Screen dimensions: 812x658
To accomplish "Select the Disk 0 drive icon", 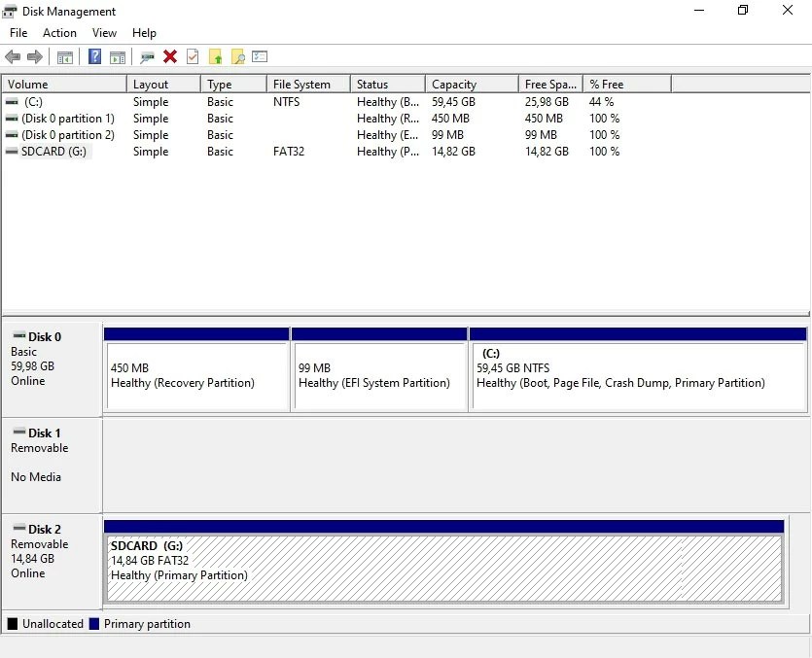I will 19,335.
